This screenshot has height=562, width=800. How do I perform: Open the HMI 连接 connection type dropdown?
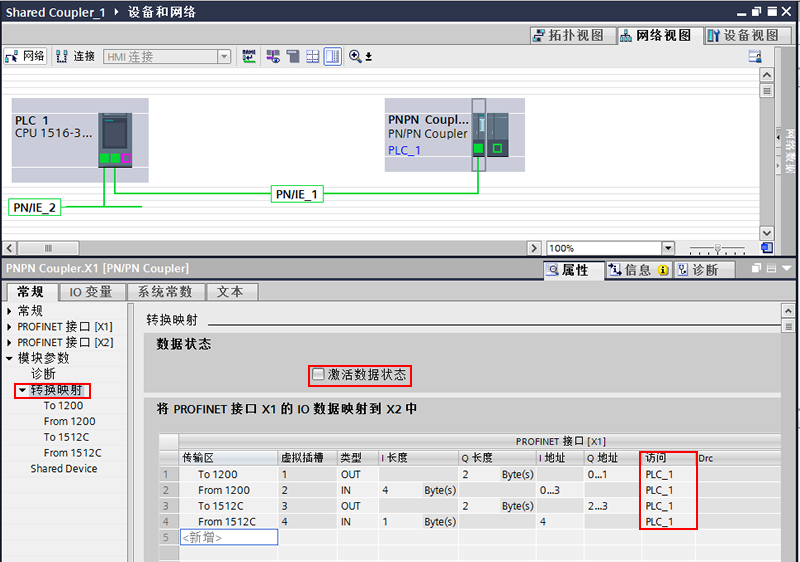click(224, 57)
